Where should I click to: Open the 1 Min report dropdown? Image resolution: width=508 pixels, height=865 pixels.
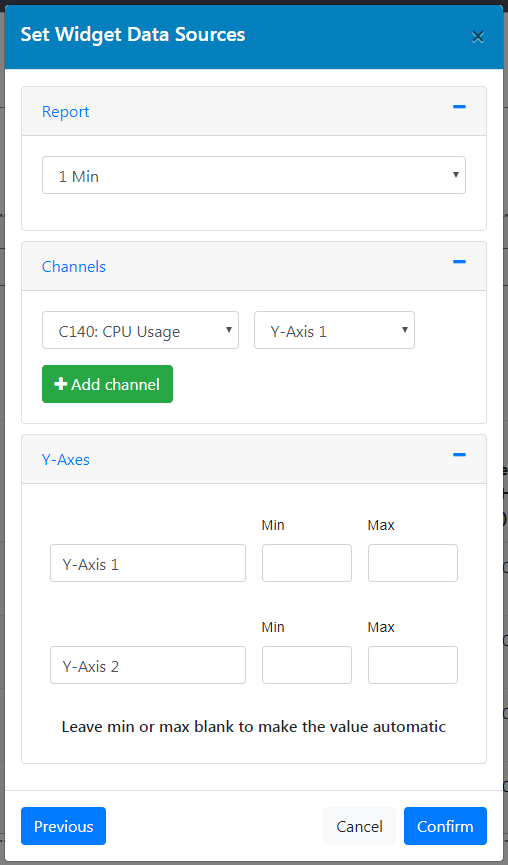(254, 175)
